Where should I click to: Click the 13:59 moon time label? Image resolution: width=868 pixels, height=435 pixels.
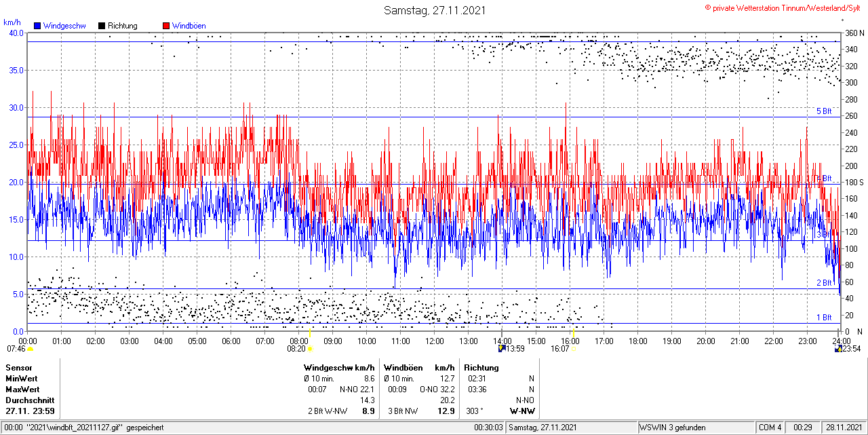click(x=516, y=349)
